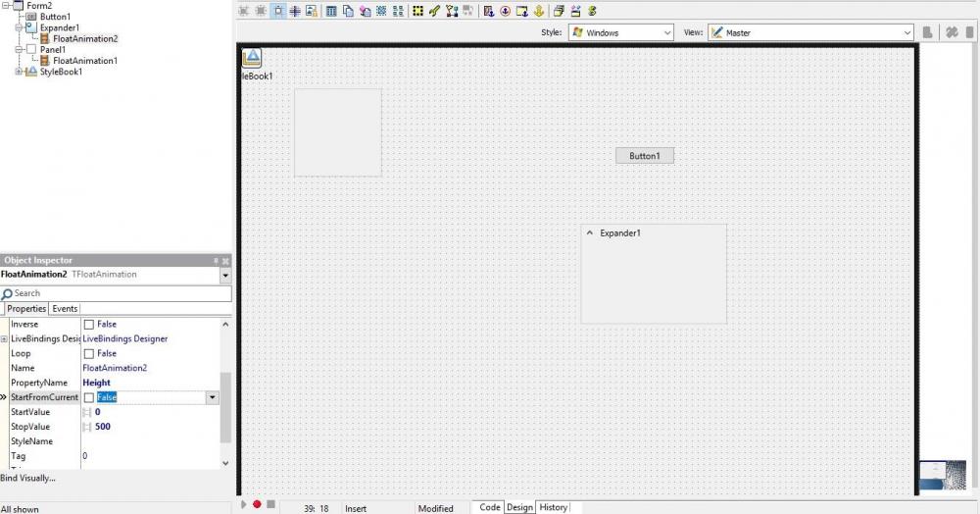Click the pin icon on Object Inspector header
980x514 pixels.
point(216,261)
